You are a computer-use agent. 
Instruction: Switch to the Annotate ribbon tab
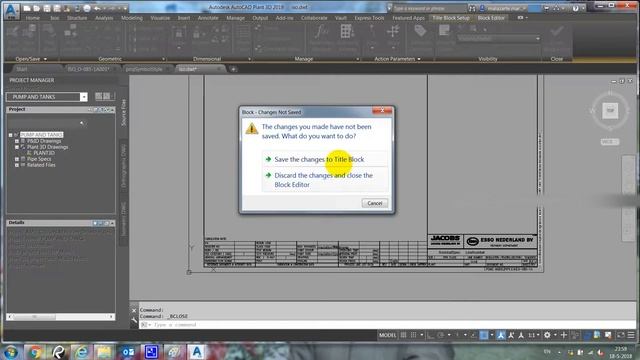tap(208, 18)
